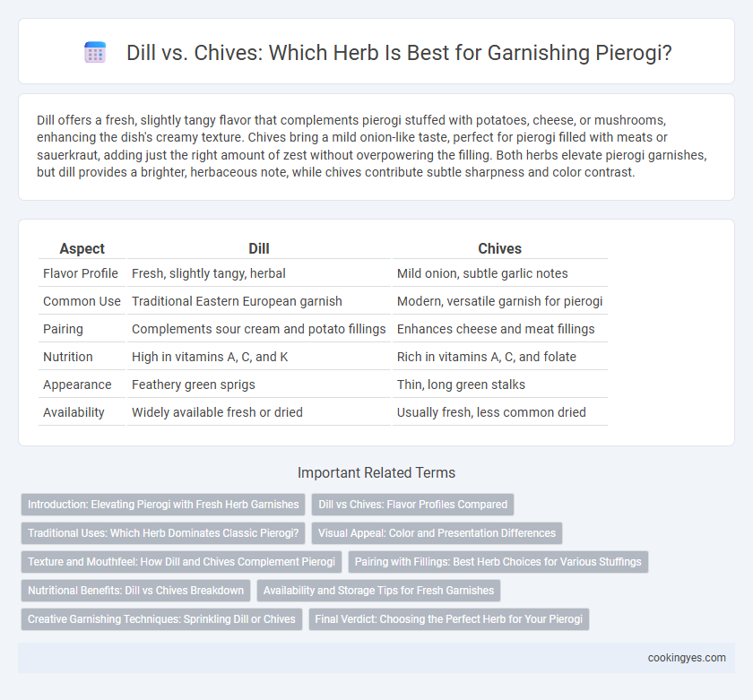Open Creative Garnishing Techniques: Sprinkling Dill or Chives
Screen dimensions: 753x700
click(161, 619)
